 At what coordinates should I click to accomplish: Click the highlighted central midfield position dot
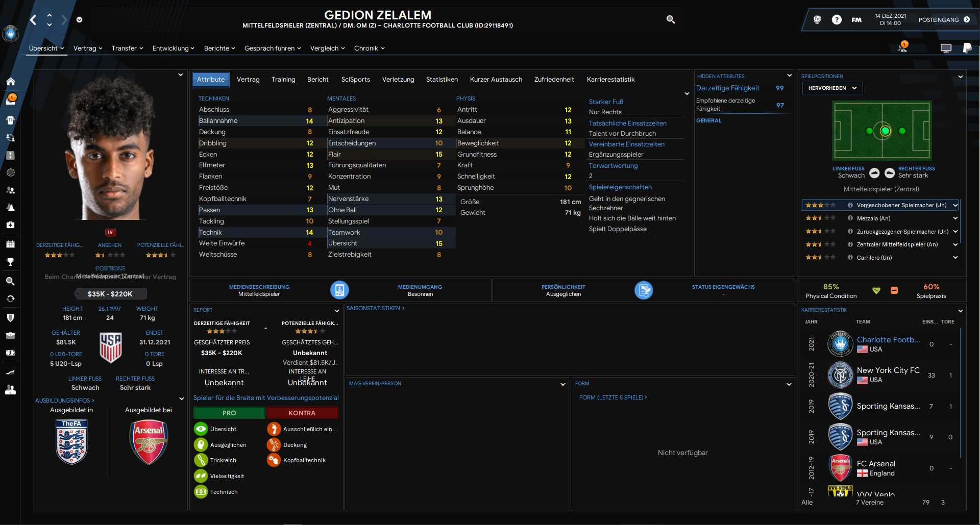(x=885, y=131)
